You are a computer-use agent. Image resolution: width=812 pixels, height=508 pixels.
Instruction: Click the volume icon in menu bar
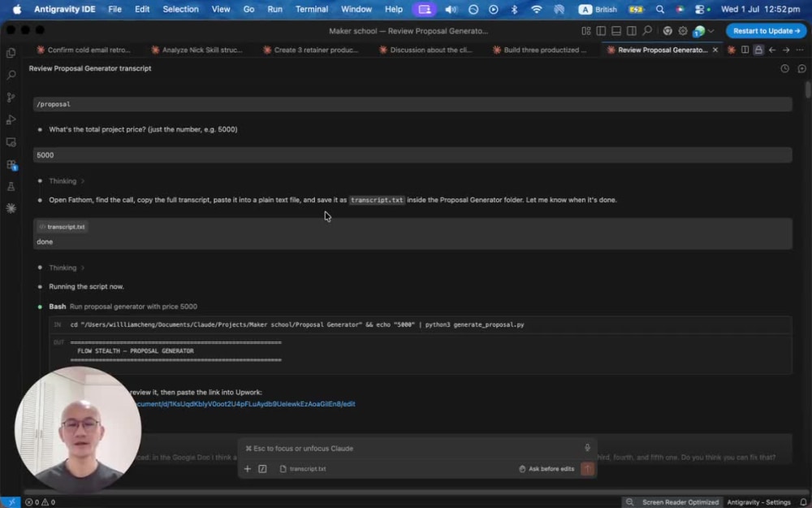point(451,9)
